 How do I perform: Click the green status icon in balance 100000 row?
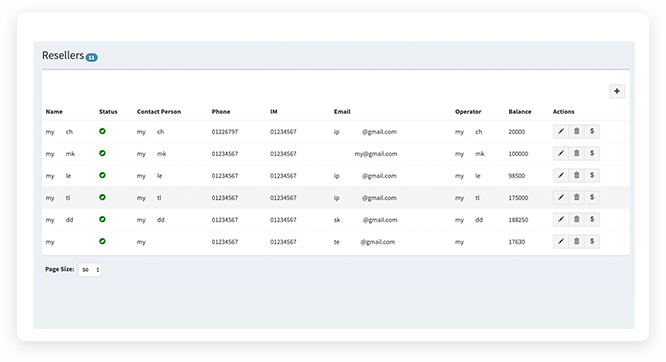102,153
